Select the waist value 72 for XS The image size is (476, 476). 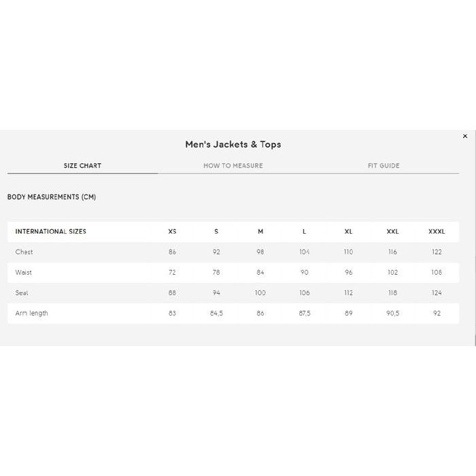(172, 273)
